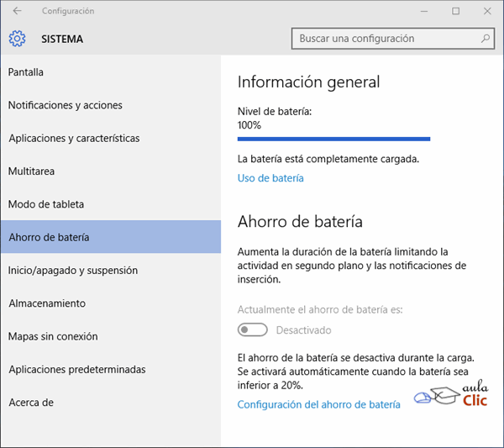This screenshot has width=504, height=448.
Task: Select Notificaciones y acciones
Action: 66,105
